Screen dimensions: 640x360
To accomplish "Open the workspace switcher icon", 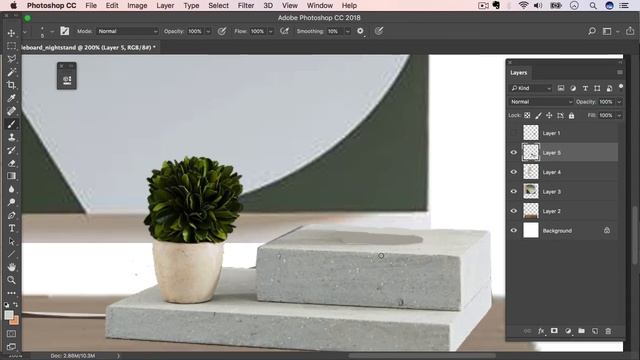I will click(607, 31).
